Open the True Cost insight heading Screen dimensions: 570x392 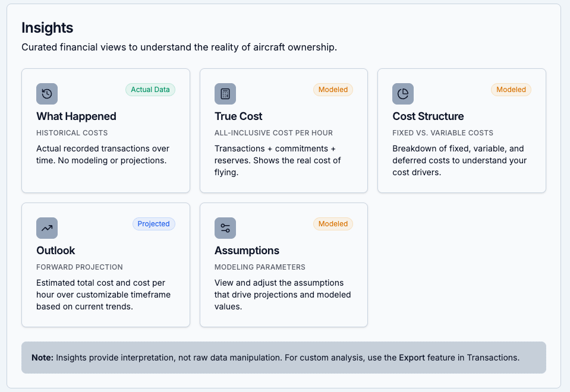click(238, 116)
